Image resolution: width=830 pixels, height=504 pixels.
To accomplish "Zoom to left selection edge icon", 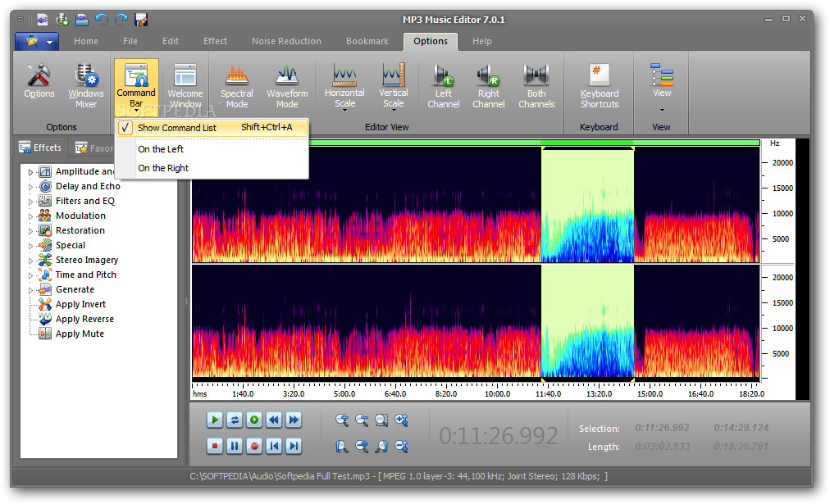I will [342, 447].
